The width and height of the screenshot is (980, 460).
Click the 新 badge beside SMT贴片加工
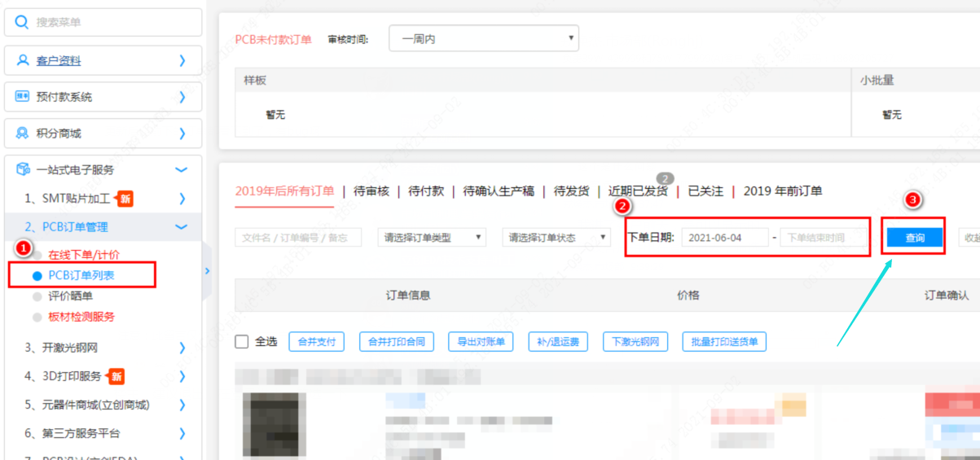(x=125, y=199)
